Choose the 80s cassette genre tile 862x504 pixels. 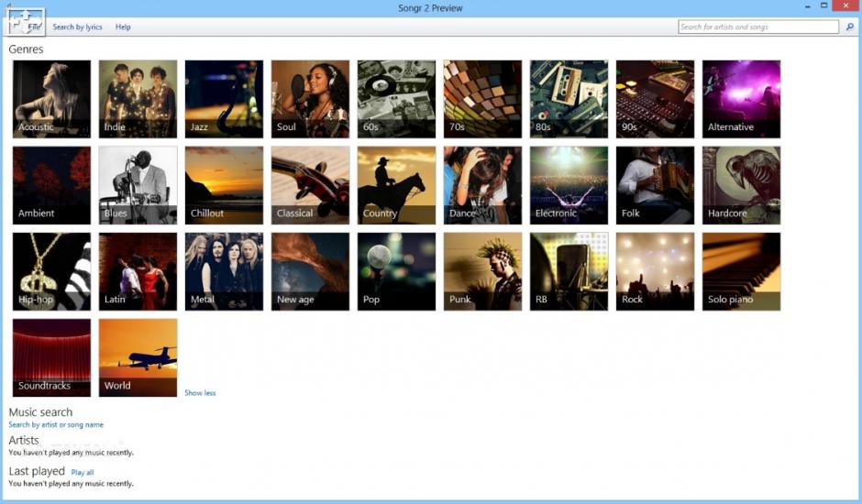point(569,99)
